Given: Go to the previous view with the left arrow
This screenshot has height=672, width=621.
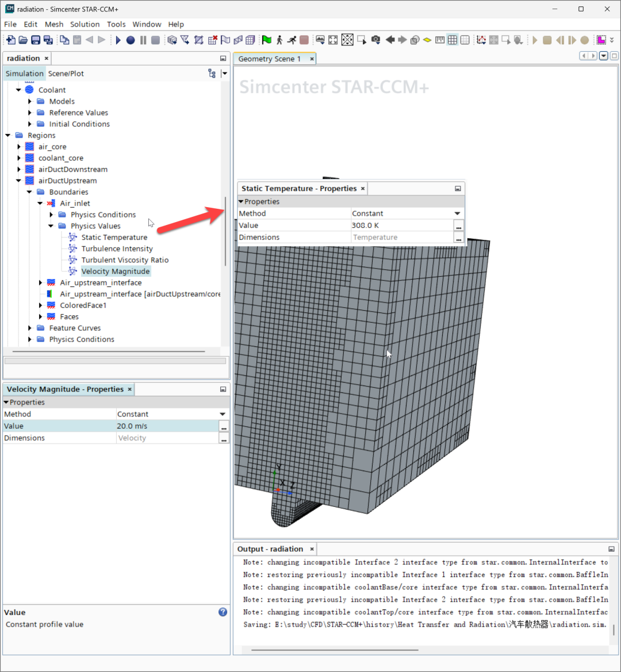Looking at the screenshot, I should (x=390, y=40).
